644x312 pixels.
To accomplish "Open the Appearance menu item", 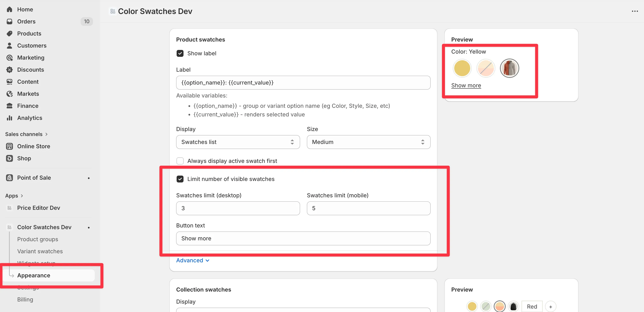I will (34, 275).
